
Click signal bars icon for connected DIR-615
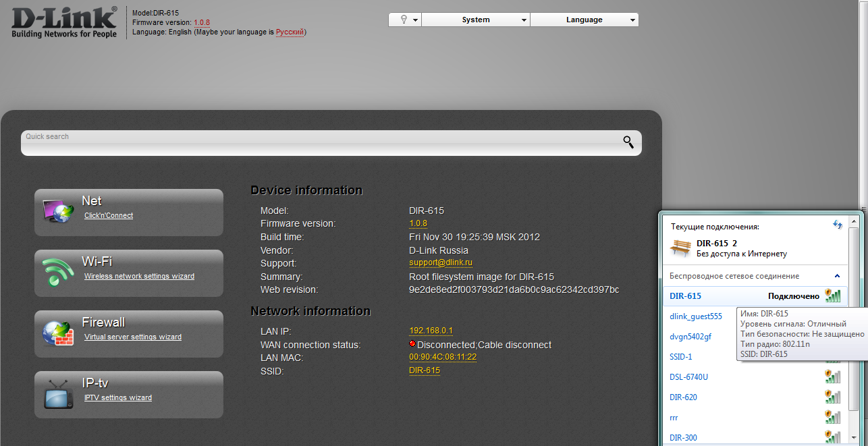point(833,296)
